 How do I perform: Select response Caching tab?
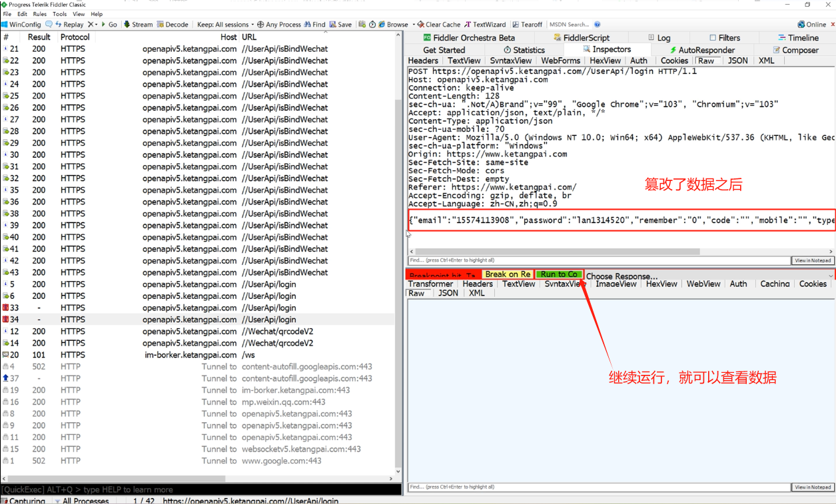click(775, 284)
